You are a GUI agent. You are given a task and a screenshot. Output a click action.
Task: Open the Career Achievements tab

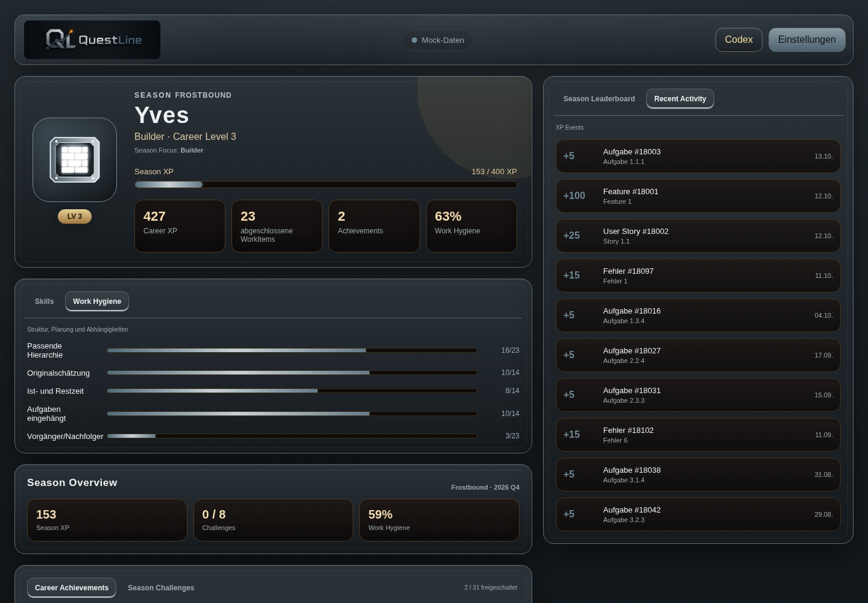72,588
